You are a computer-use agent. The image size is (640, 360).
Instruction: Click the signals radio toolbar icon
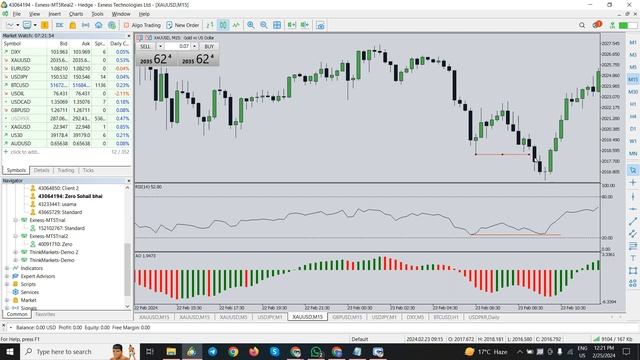(86, 25)
